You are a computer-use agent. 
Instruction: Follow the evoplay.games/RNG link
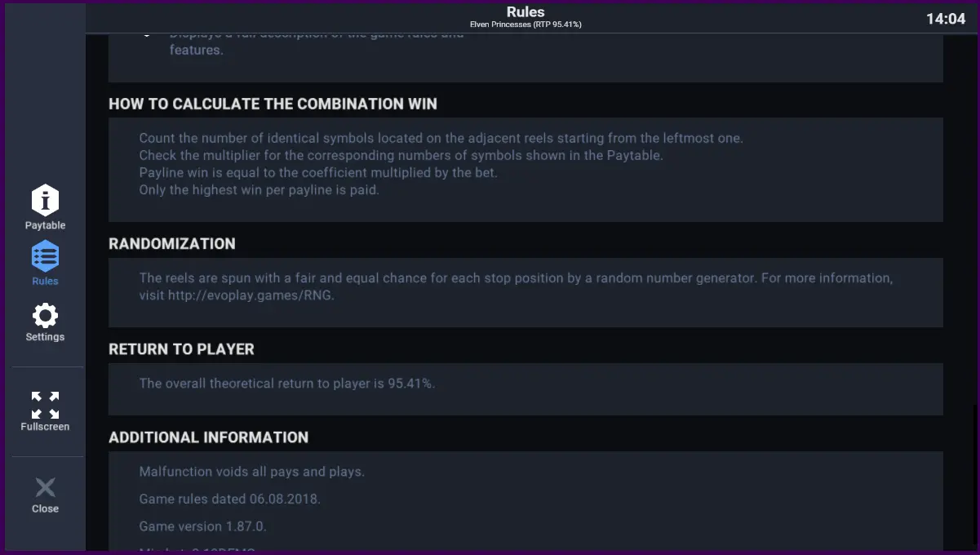[251, 295]
